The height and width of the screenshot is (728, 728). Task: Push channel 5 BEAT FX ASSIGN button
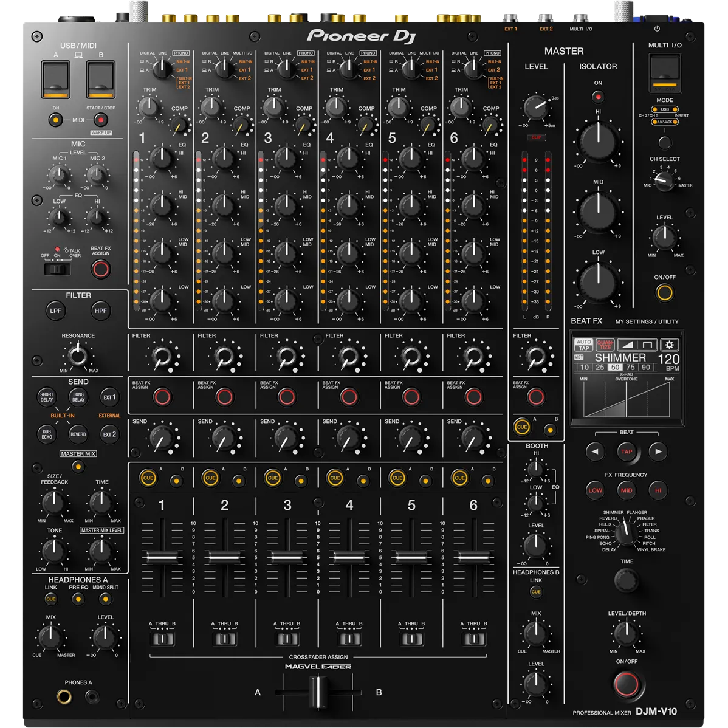pyautogui.click(x=411, y=397)
